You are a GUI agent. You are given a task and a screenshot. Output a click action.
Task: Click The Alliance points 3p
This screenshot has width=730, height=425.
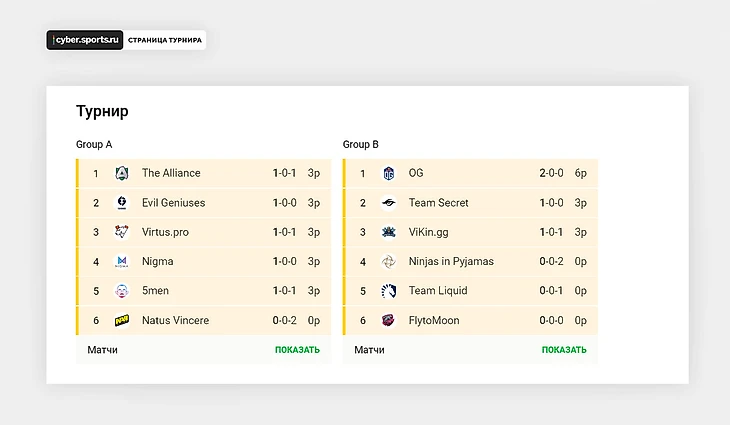pyautogui.click(x=313, y=173)
